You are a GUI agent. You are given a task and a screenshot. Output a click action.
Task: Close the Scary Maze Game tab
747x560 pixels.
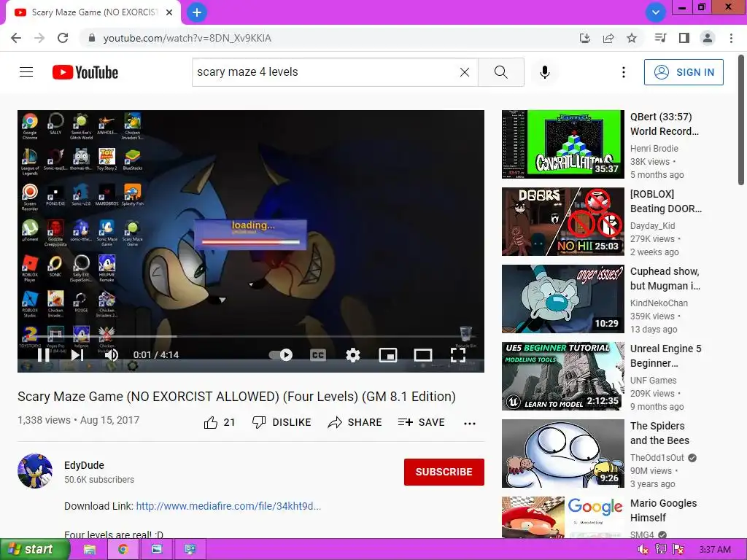(169, 12)
